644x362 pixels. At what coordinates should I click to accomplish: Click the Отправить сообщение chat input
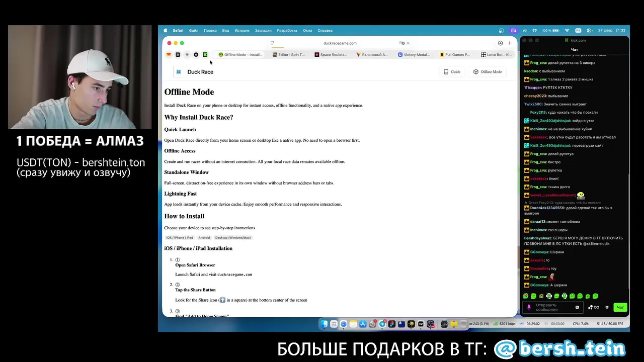click(x=552, y=307)
